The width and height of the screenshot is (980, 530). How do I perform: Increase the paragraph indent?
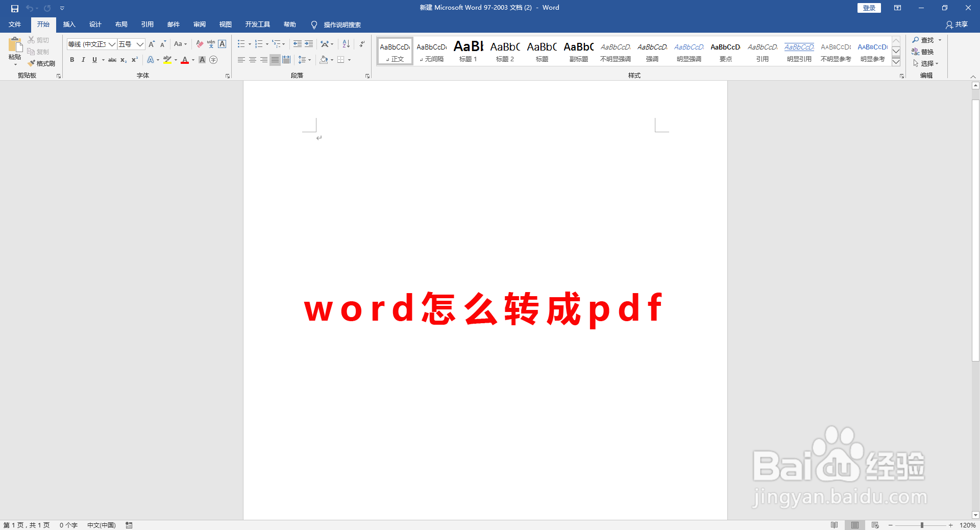(x=309, y=44)
